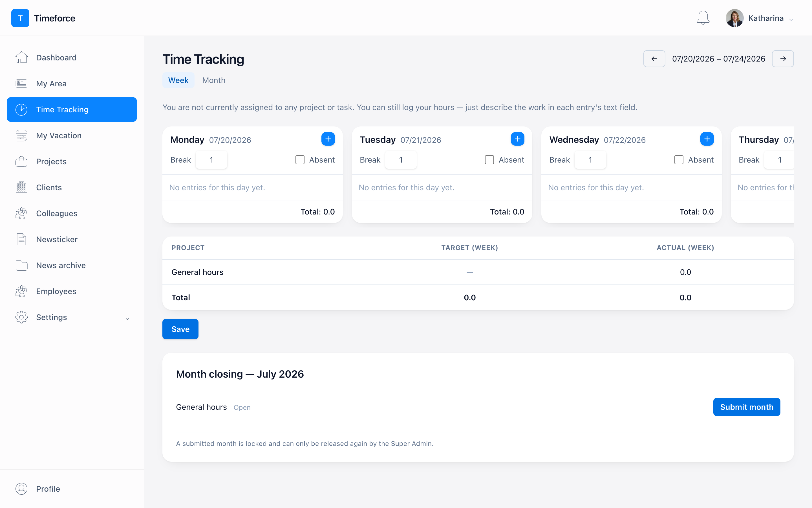Open My Area page
Viewport: 812px width, 508px height.
point(72,84)
